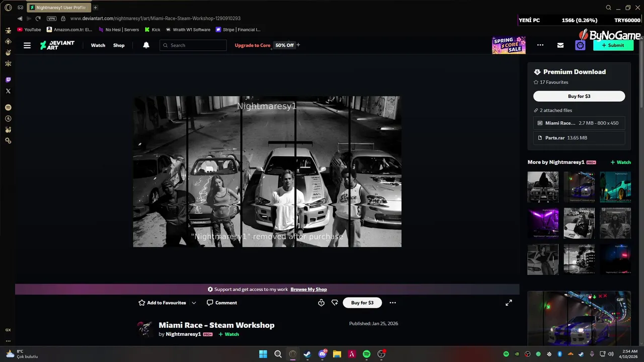Open the Watch menu item

coord(98,45)
